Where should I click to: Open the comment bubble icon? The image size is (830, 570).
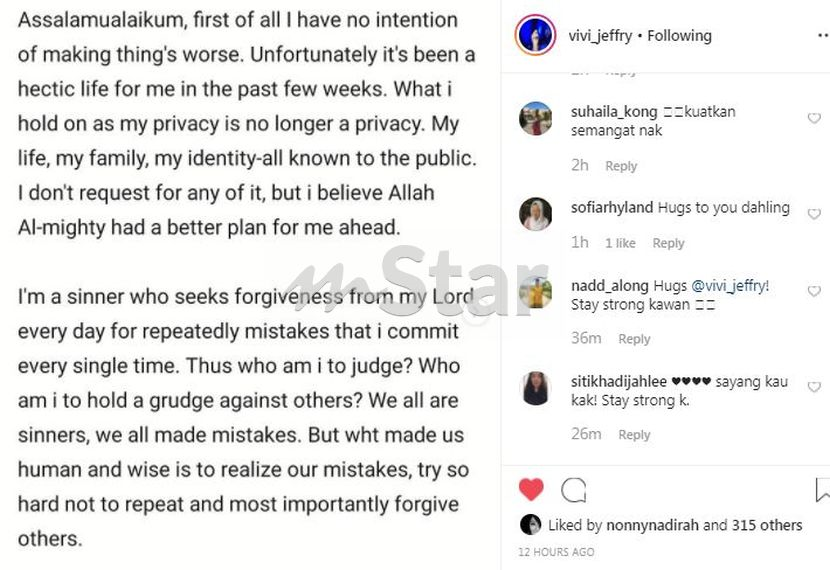click(574, 490)
